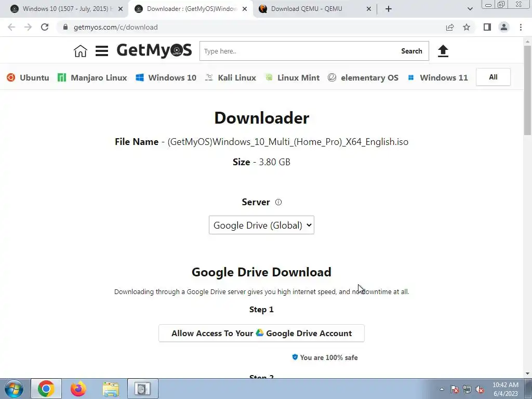Open the hamburger menu icon

pos(102,51)
